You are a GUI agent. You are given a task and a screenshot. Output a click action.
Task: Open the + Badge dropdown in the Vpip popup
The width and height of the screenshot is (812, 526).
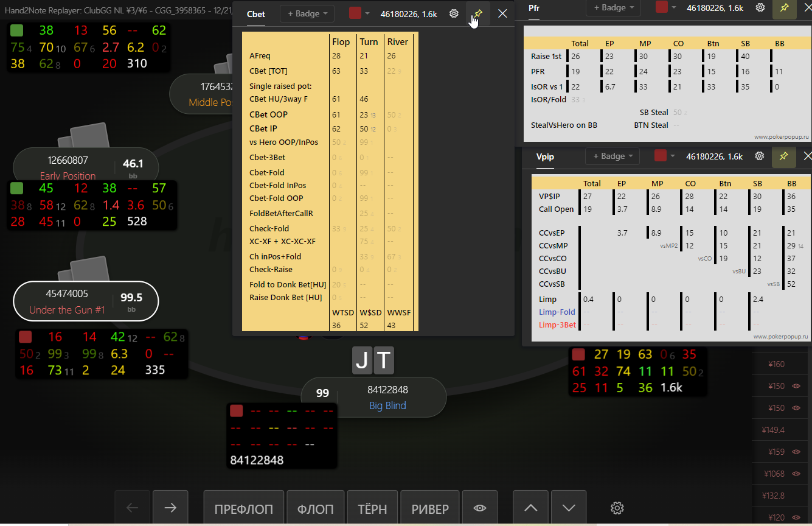point(612,156)
